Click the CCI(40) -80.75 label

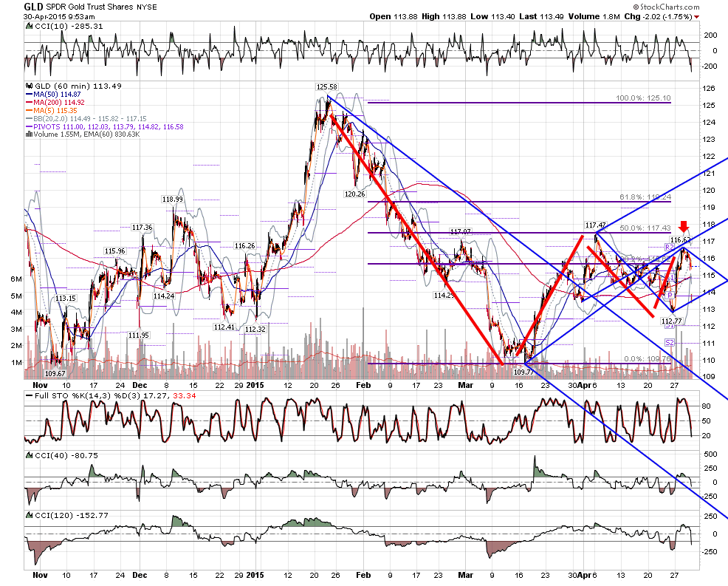coord(66,455)
